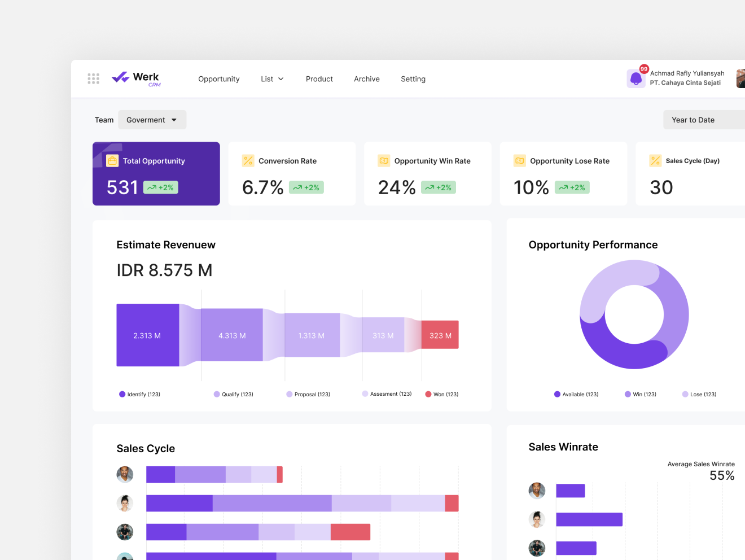Viewport: 745px width, 560px height.
Task: Click the +2% trend badge on Conversion Rate
Action: (x=306, y=187)
